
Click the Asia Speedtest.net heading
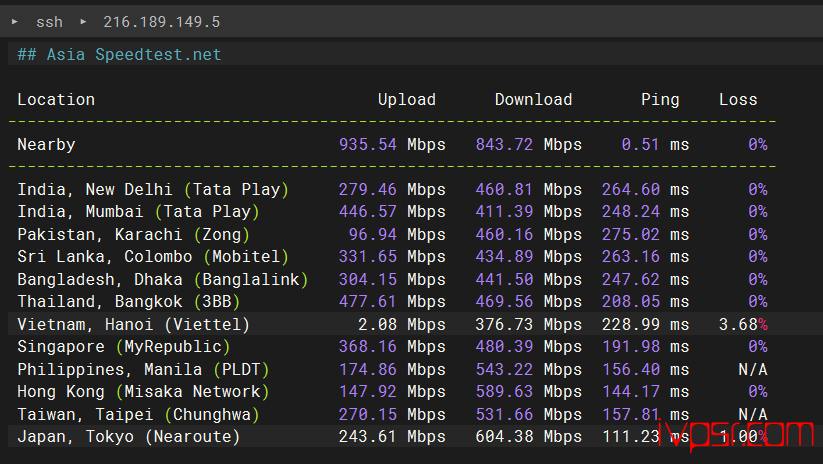(119, 54)
